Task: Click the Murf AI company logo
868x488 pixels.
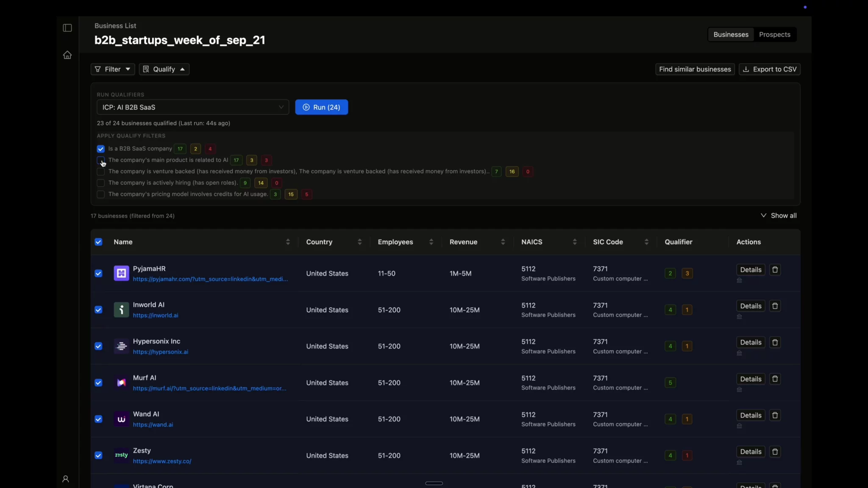Action: point(121,383)
